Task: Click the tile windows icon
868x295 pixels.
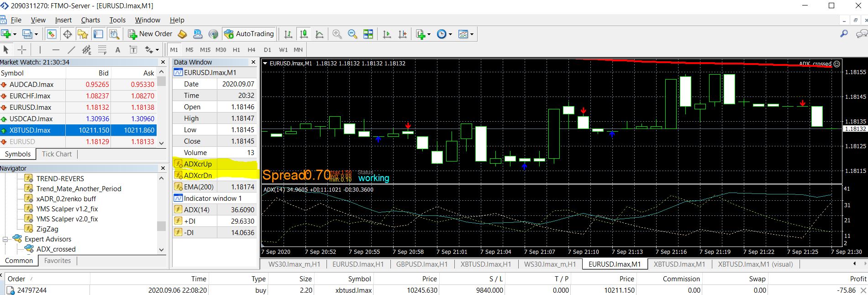Action: tap(368, 34)
